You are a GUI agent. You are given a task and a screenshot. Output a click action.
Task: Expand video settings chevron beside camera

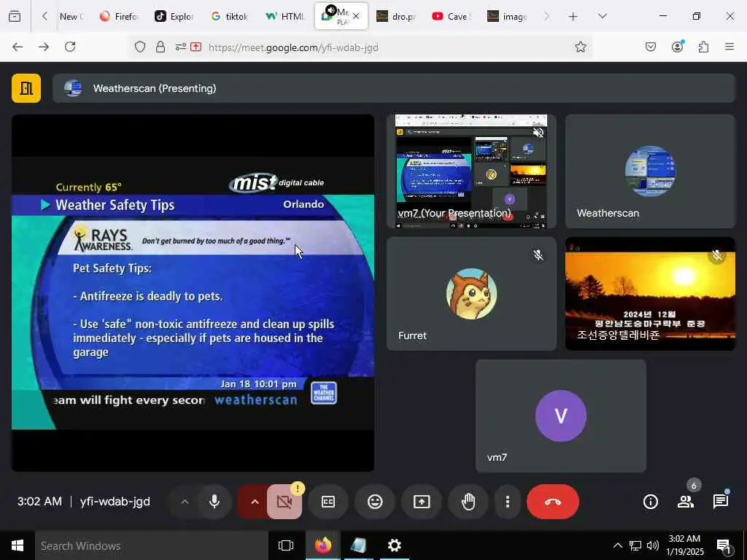tap(255, 502)
